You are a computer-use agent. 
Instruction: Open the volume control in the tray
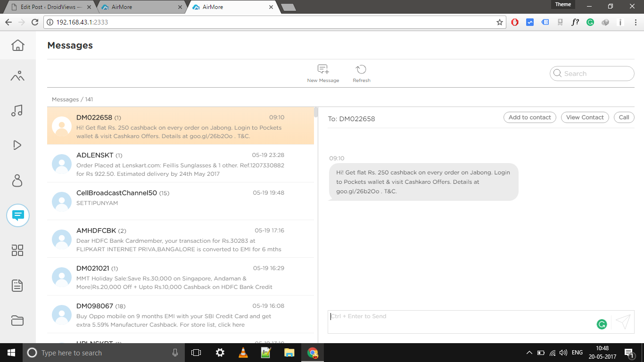tap(563, 353)
